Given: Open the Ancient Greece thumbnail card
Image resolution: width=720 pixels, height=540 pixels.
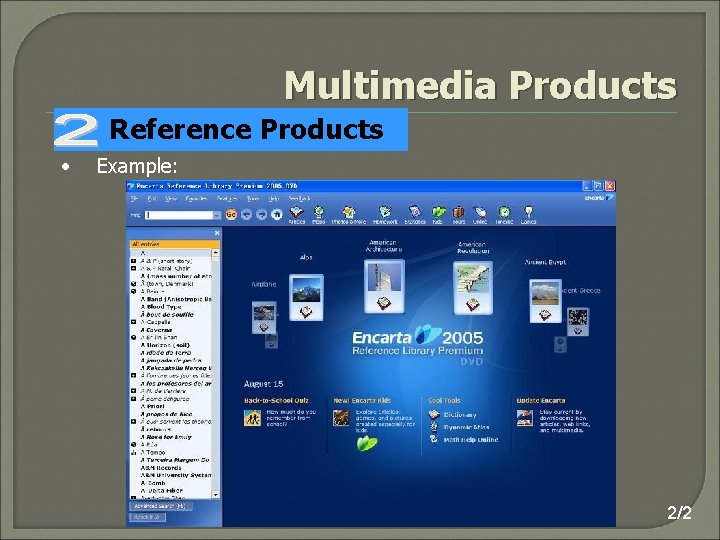Looking at the screenshot, I should (578, 321).
